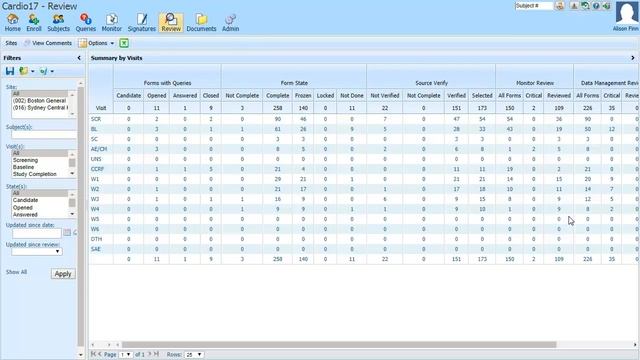The height and width of the screenshot is (360, 640).
Task: Open calendar picker for Updated since date
Action: point(67,233)
